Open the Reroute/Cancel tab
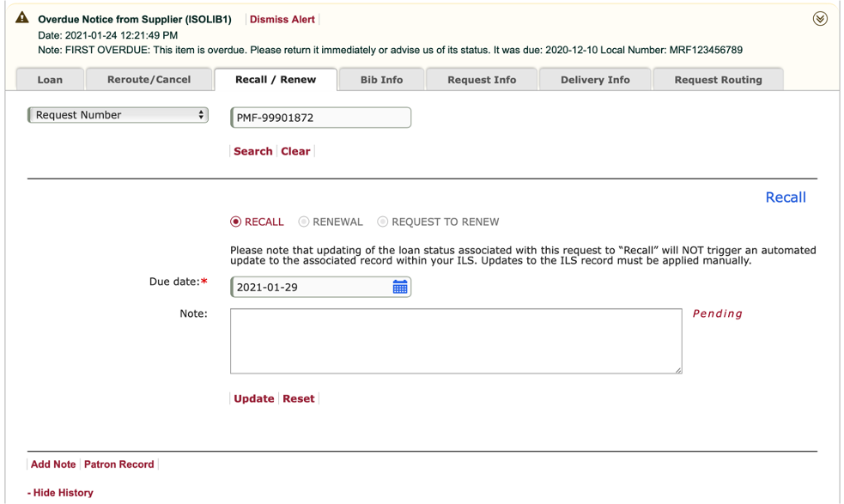The height and width of the screenshot is (504, 844). point(149,80)
